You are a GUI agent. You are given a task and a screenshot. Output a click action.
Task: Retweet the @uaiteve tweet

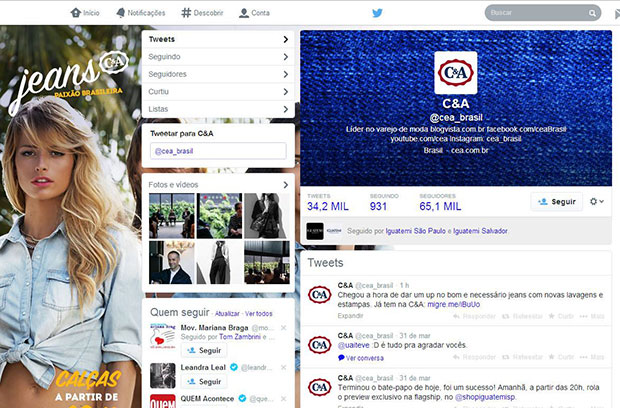(522, 357)
